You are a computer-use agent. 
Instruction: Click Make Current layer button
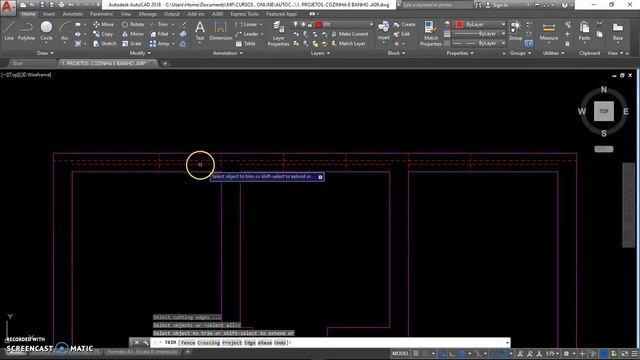[x=349, y=34]
